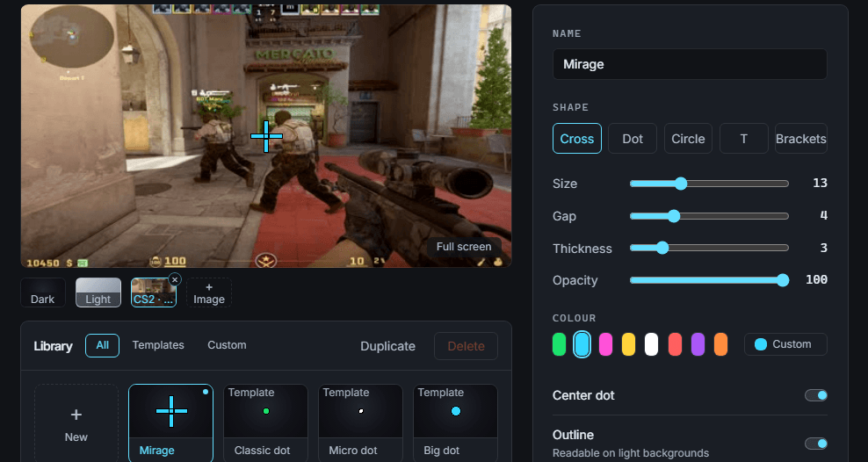Viewport: 868px width, 462px height.
Task: Choose the Circle shape
Action: (688, 138)
